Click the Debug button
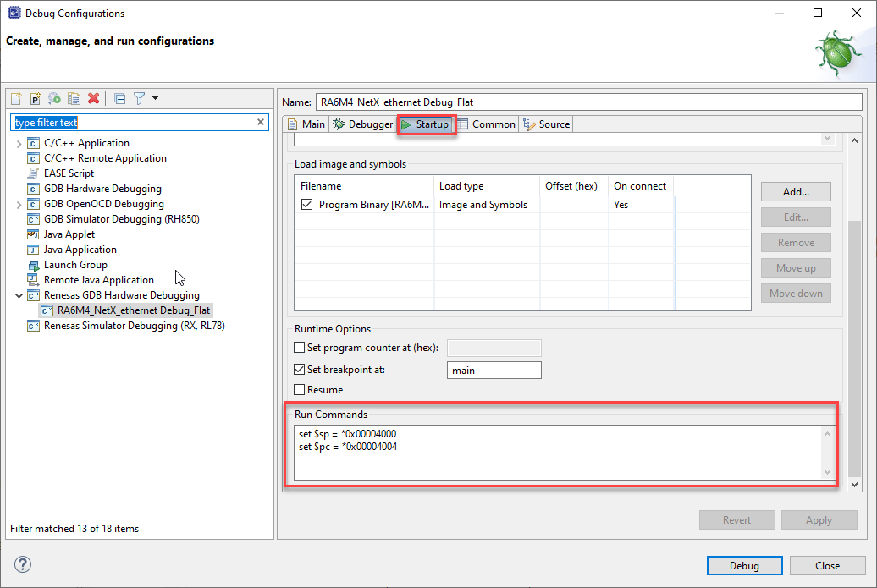Viewport: 877px width, 588px height. 744,566
